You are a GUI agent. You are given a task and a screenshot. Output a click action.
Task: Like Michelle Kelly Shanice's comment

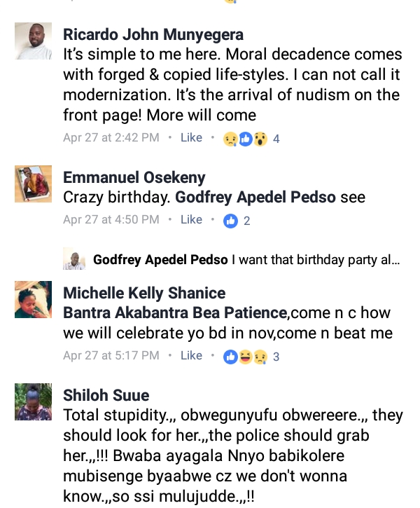tap(191, 356)
